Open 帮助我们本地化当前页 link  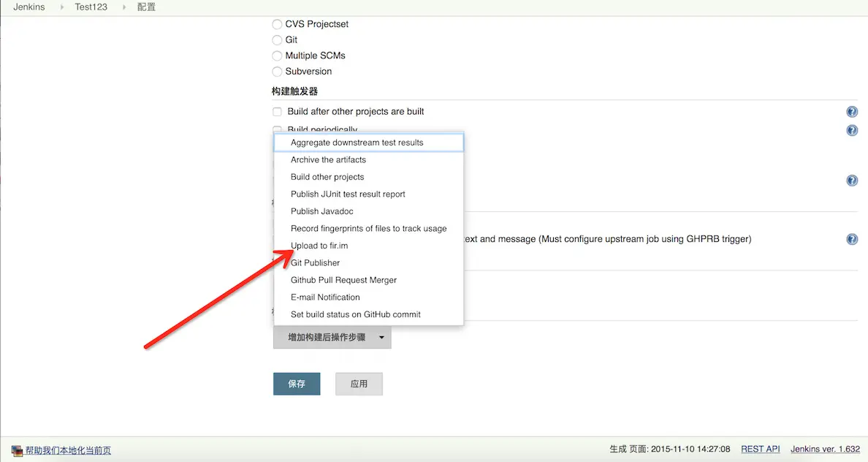tap(68, 450)
